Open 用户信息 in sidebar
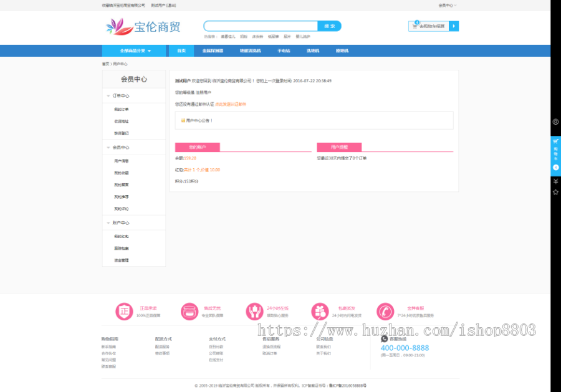The width and height of the screenshot is (561, 392). [122, 161]
